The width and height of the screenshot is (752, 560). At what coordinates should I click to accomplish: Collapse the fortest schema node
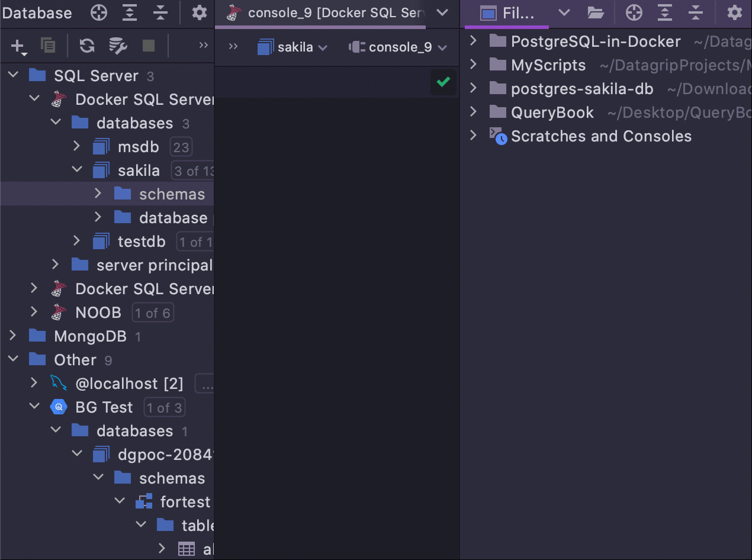point(120,501)
